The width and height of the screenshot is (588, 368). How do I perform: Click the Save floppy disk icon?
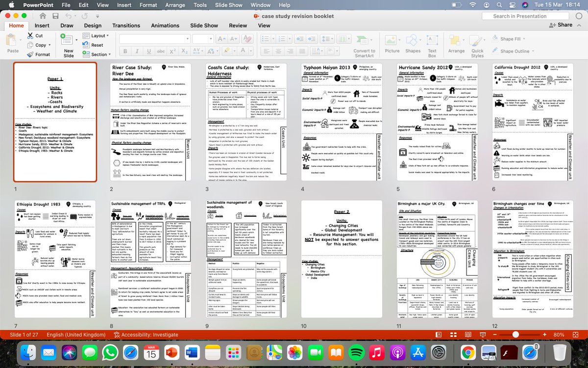(x=55, y=16)
